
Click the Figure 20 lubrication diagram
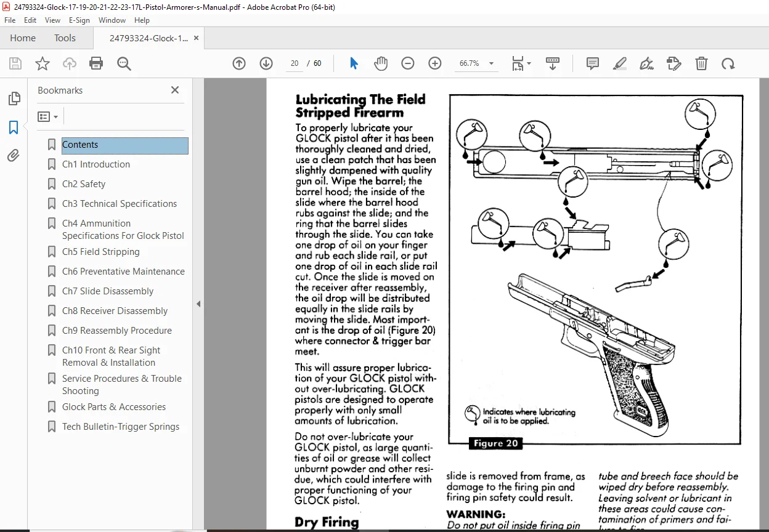(595, 269)
